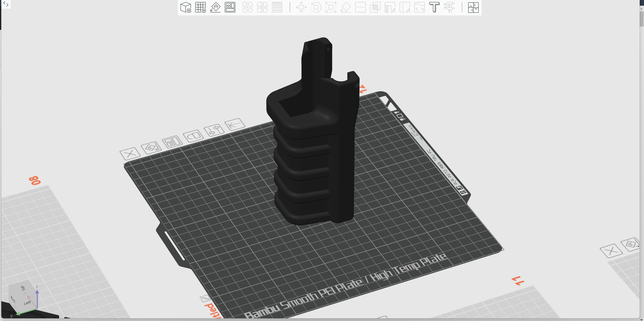Open plate settings sliders icon on plate

point(214,130)
